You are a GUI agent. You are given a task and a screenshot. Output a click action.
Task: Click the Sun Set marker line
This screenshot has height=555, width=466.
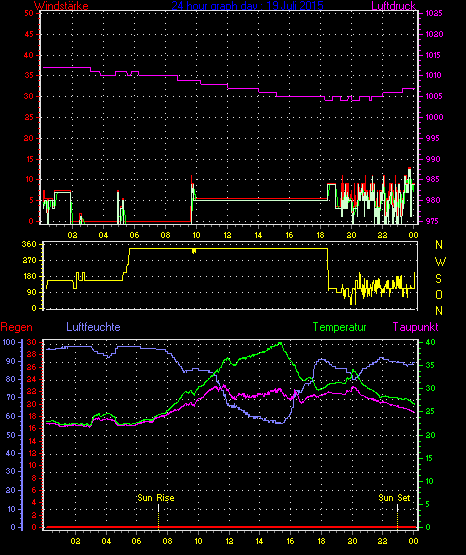coord(397,516)
